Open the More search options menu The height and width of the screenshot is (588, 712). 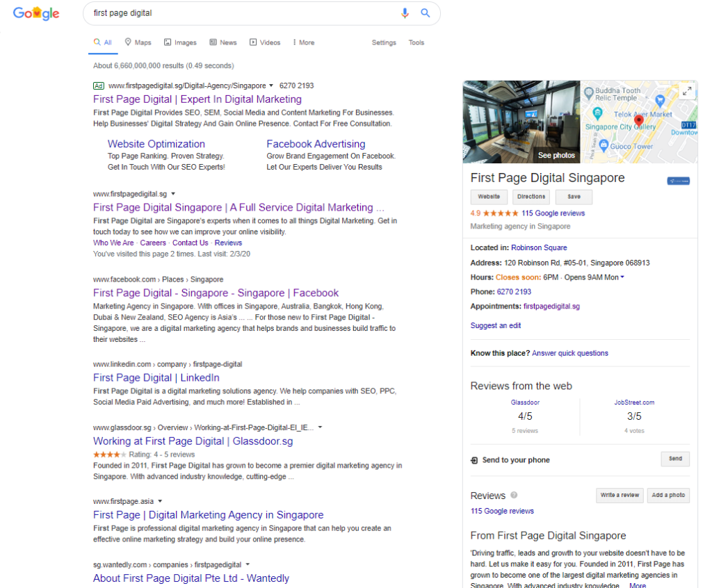point(304,42)
